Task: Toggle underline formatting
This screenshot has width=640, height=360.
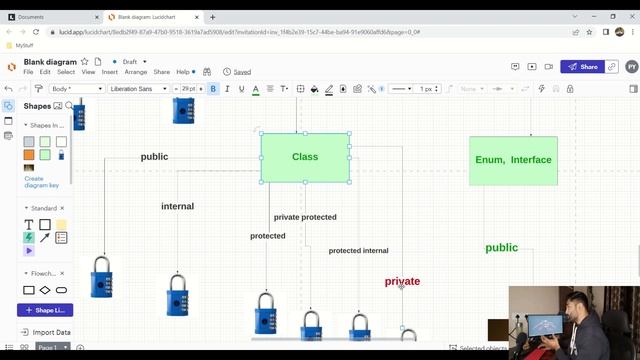Action: click(241, 89)
